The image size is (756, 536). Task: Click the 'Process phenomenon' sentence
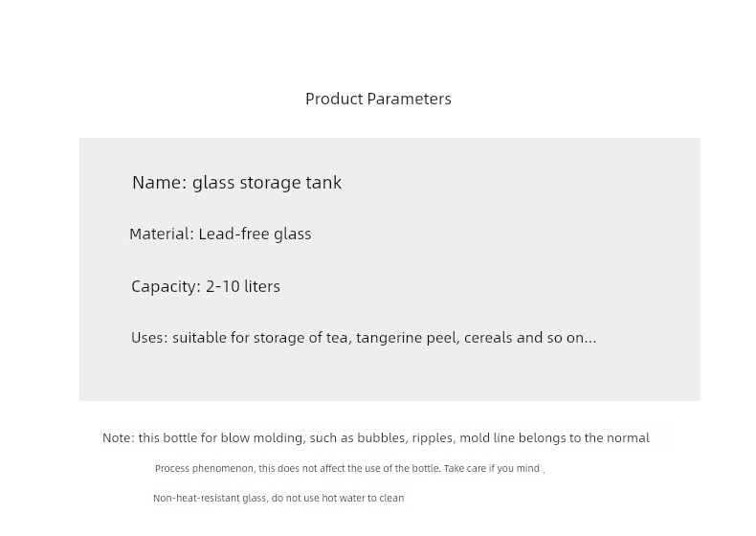coord(347,468)
